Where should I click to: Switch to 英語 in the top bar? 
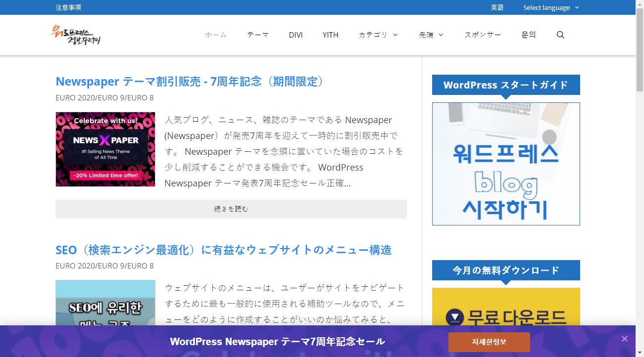[x=497, y=7]
